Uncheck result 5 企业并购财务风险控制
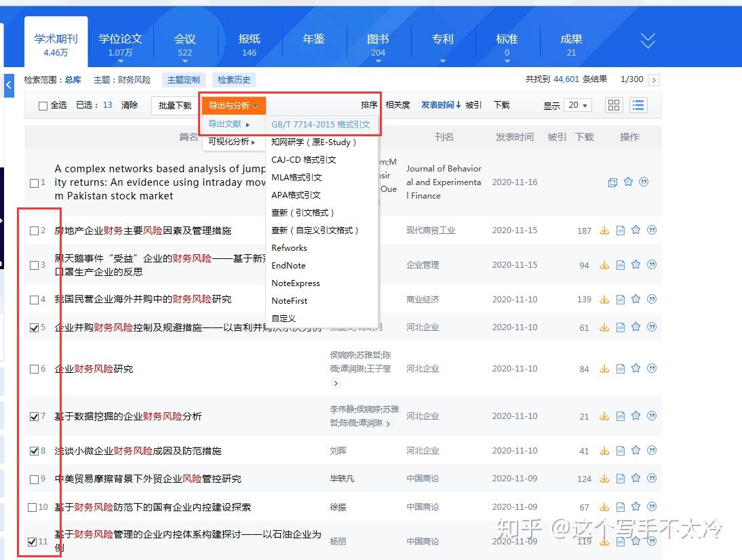This screenshot has width=742, height=560. click(34, 327)
